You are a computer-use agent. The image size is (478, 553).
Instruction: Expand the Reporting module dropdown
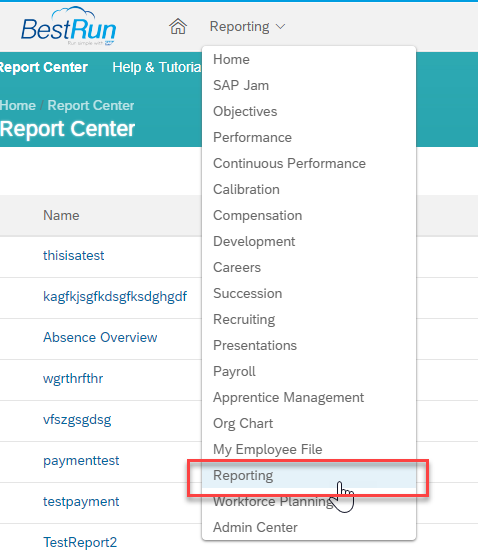coord(247,26)
